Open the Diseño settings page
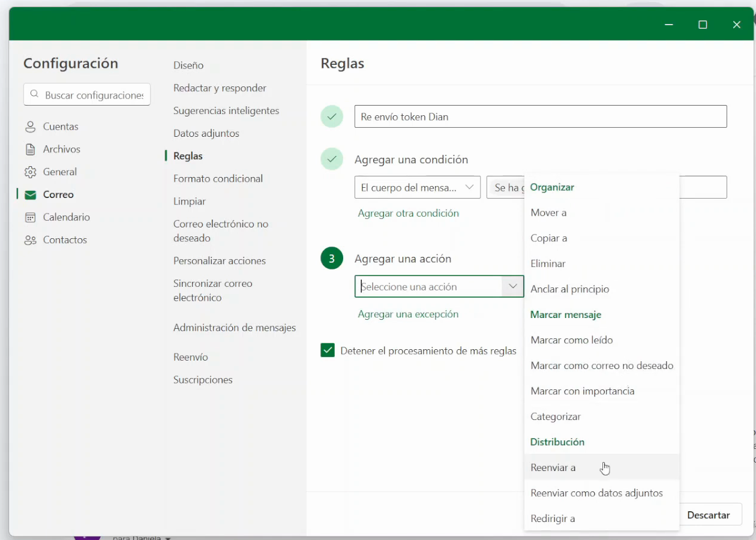Image resolution: width=756 pixels, height=540 pixels. (188, 65)
